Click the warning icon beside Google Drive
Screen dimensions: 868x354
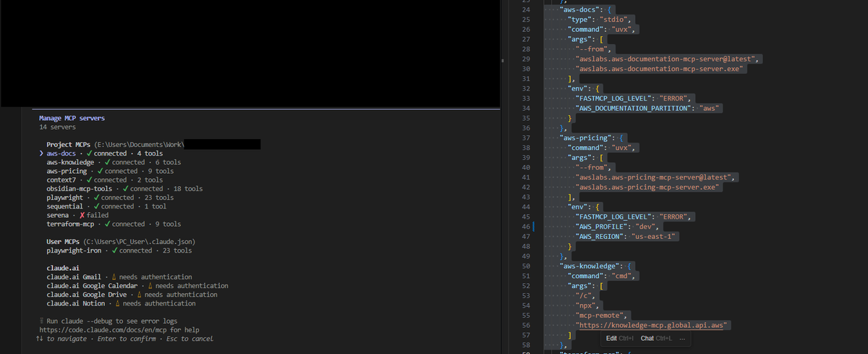(x=140, y=295)
